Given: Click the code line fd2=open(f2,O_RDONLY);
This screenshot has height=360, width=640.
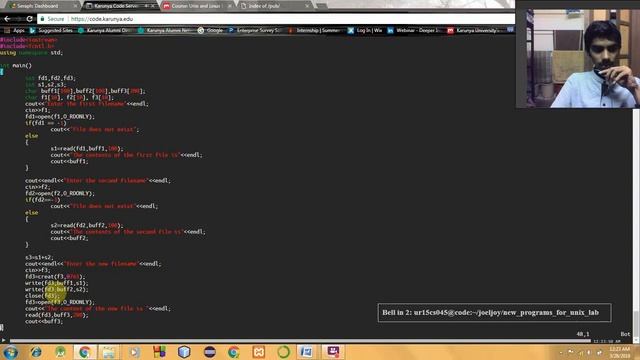Looking at the screenshot, I should (x=60, y=193).
